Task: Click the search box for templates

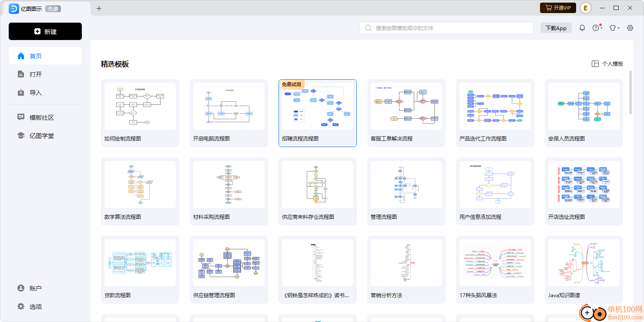Action: point(446,28)
